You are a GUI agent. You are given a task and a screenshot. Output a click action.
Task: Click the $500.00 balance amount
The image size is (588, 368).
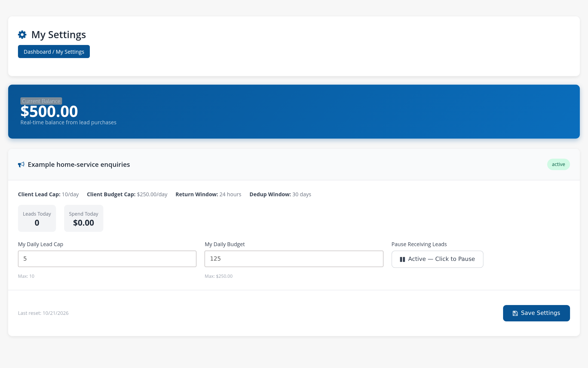tap(49, 111)
